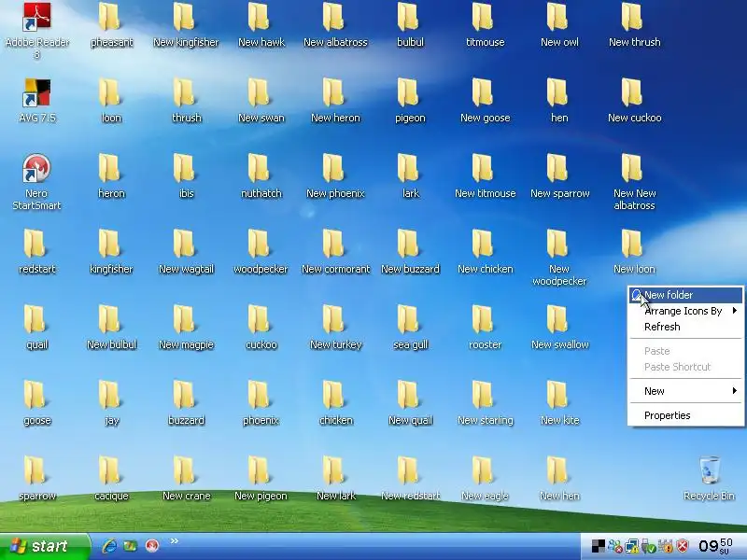This screenshot has width=747, height=560.
Task: Select the New goose folder
Action: pos(485,101)
